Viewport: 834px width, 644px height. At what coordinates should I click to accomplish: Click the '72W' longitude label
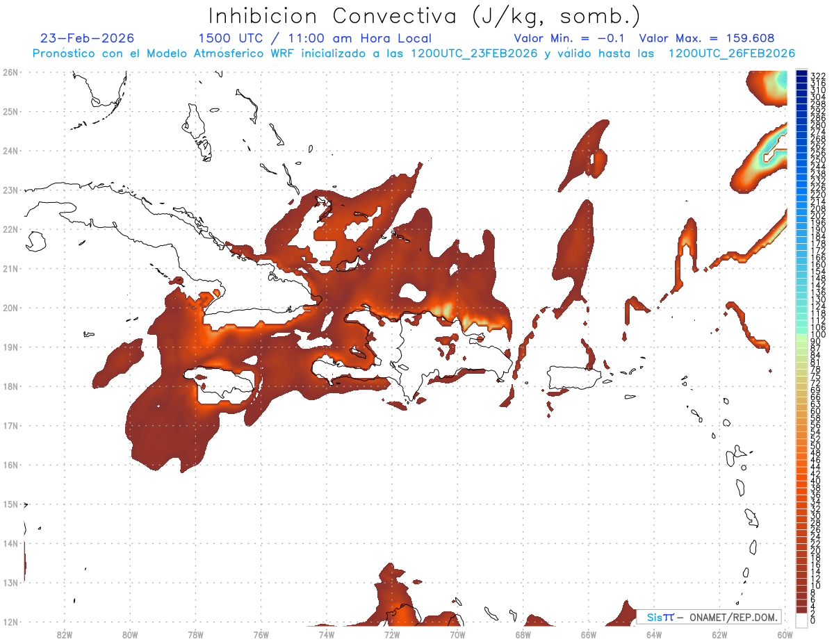click(x=392, y=634)
